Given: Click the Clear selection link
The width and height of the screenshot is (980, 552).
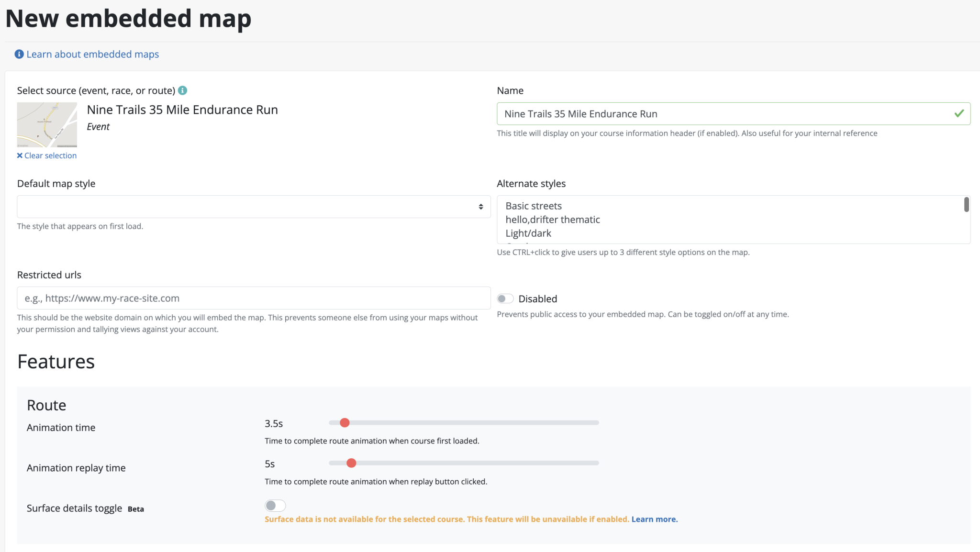Looking at the screenshot, I should (x=50, y=155).
